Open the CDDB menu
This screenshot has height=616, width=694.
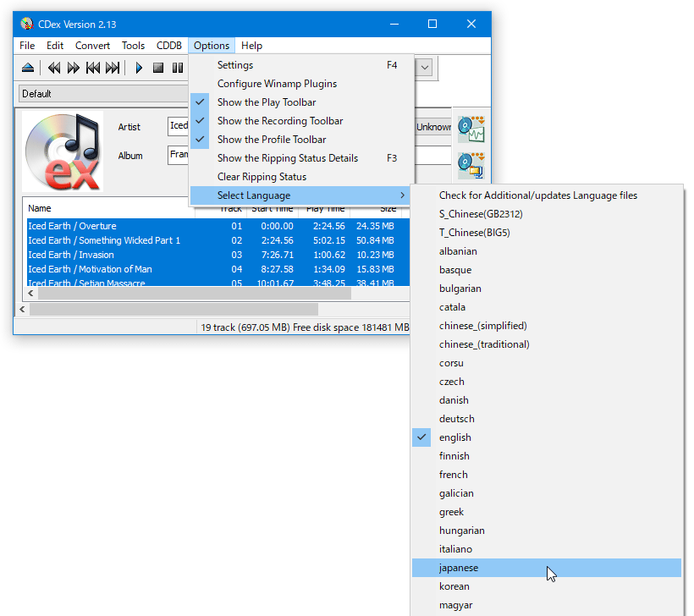[x=169, y=46]
